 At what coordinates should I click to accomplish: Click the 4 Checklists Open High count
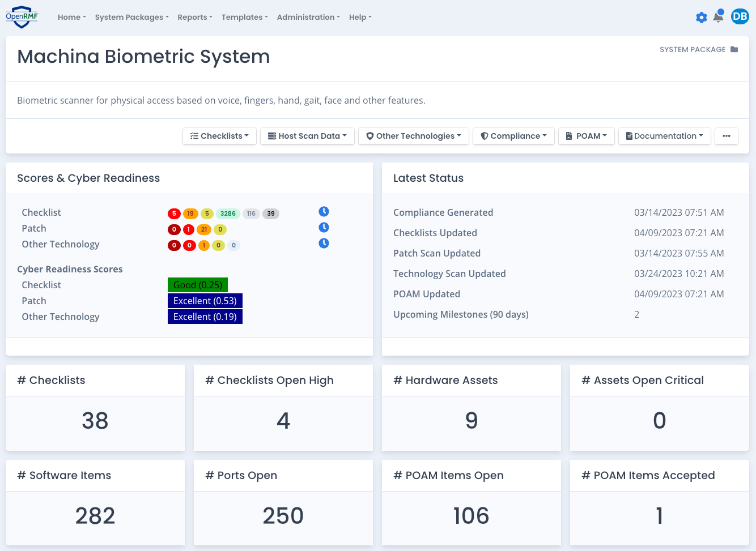283,421
